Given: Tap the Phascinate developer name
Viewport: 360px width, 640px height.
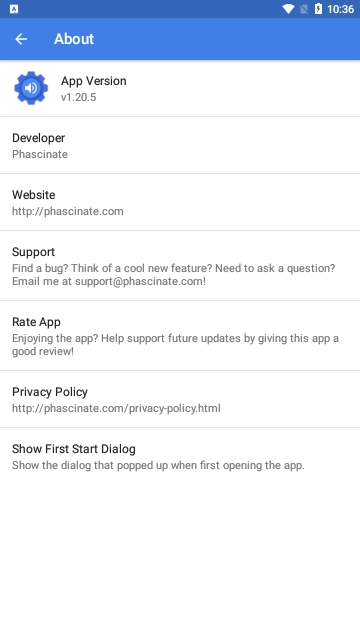Looking at the screenshot, I should tap(40, 154).
